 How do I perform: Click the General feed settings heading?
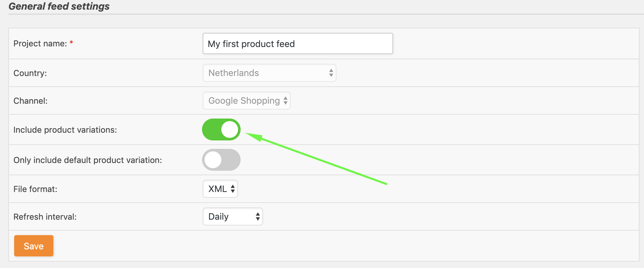point(59,6)
